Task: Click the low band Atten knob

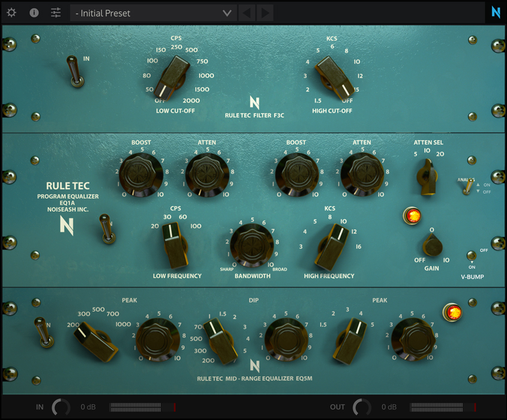Action: (x=207, y=175)
